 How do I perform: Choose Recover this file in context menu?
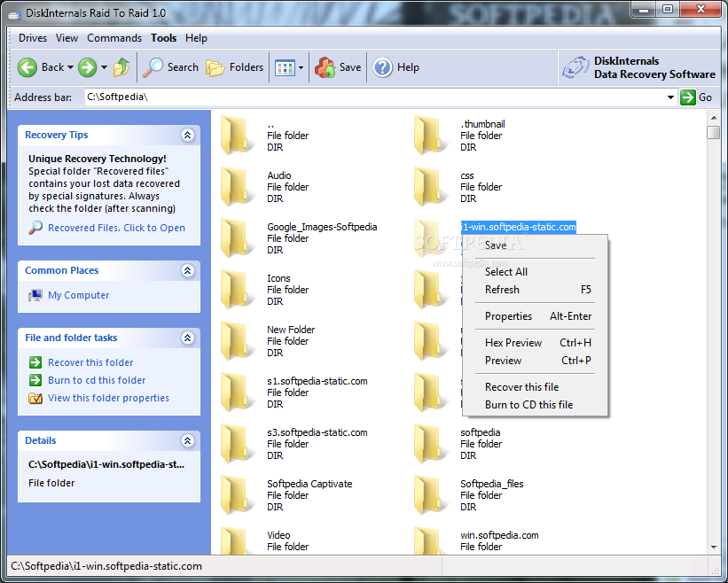(535, 387)
